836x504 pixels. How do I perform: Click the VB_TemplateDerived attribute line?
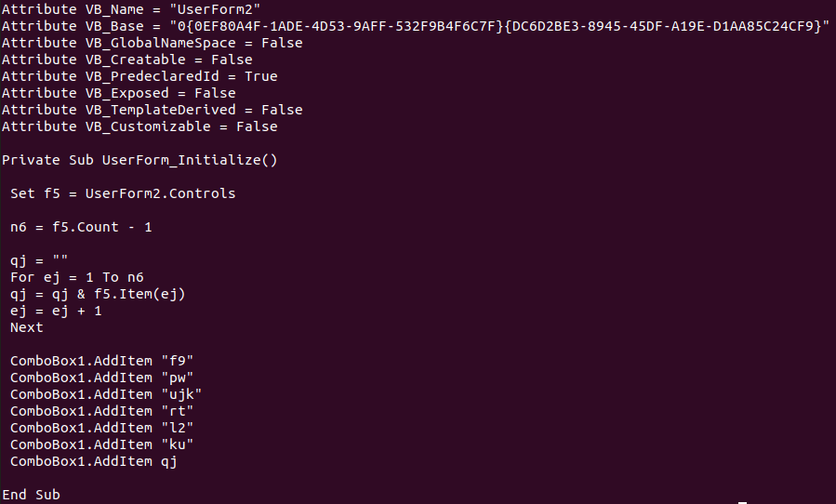point(152,110)
